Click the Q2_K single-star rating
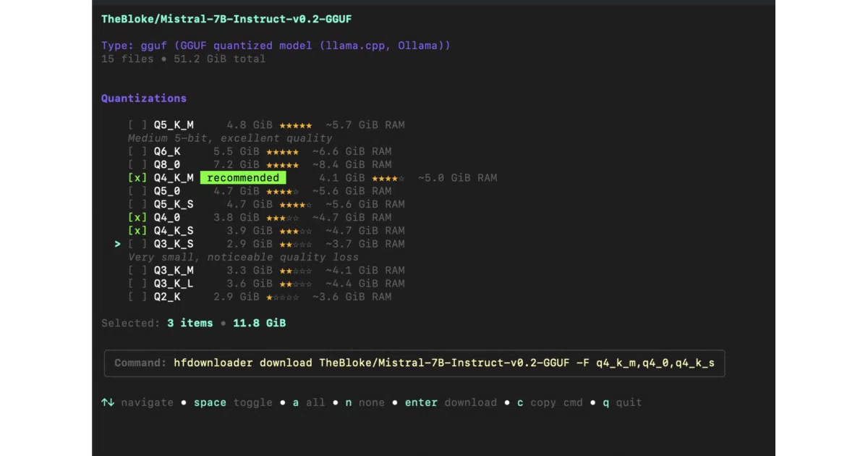Image resolution: width=868 pixels, height=456 pixels. tap(283, 297)
